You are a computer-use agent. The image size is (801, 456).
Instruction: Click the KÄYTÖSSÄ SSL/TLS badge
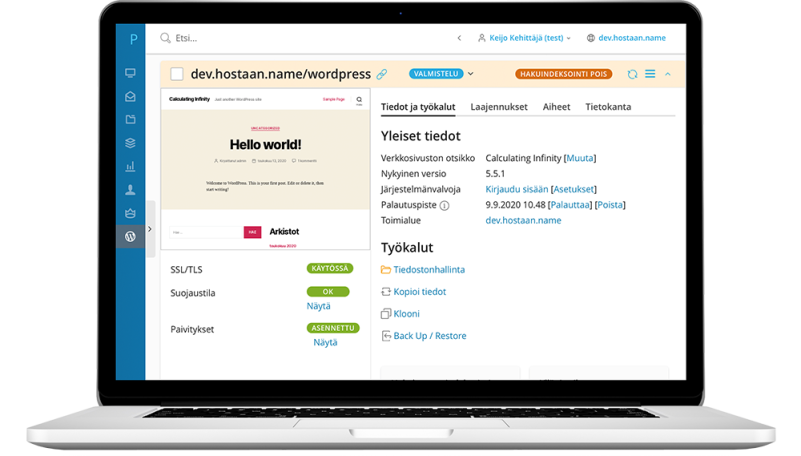point(329,269)
